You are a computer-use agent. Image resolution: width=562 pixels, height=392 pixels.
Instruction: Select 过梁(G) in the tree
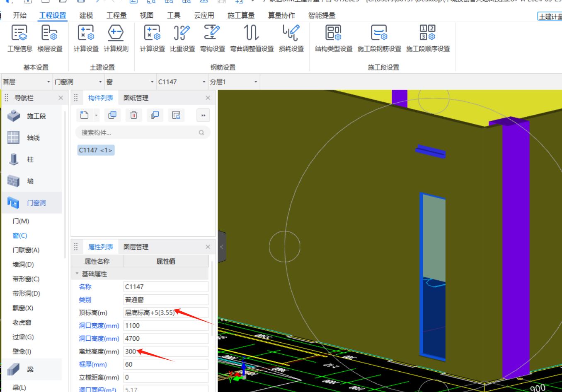23,337
